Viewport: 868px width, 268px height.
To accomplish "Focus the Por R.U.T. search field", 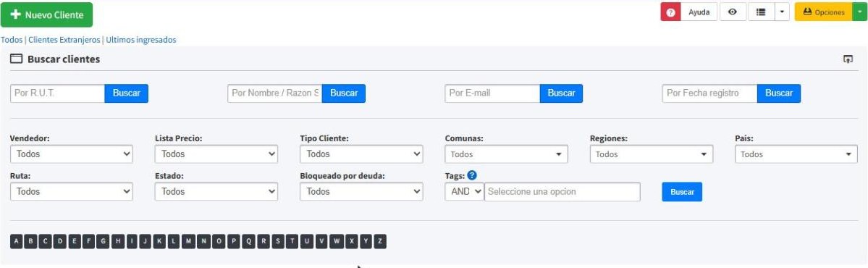I will point(58,93).
